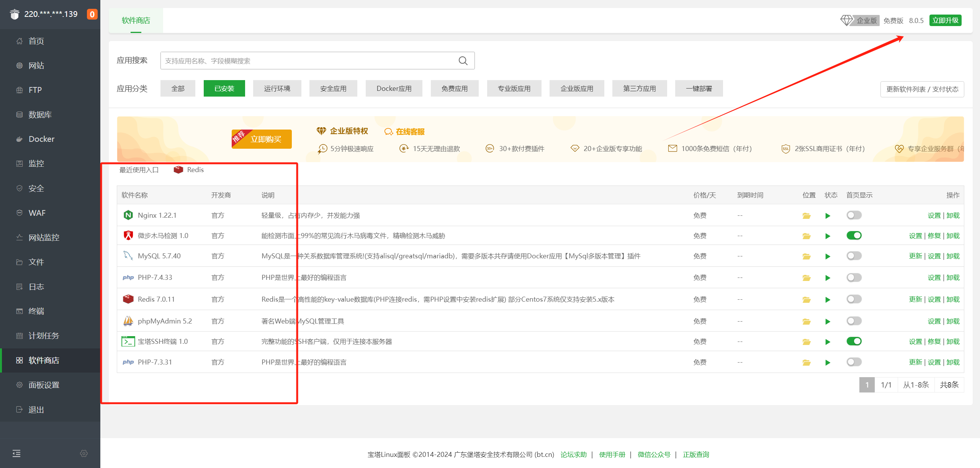Select the 已安装 category filter
The image size is (980, 468).
224,89
